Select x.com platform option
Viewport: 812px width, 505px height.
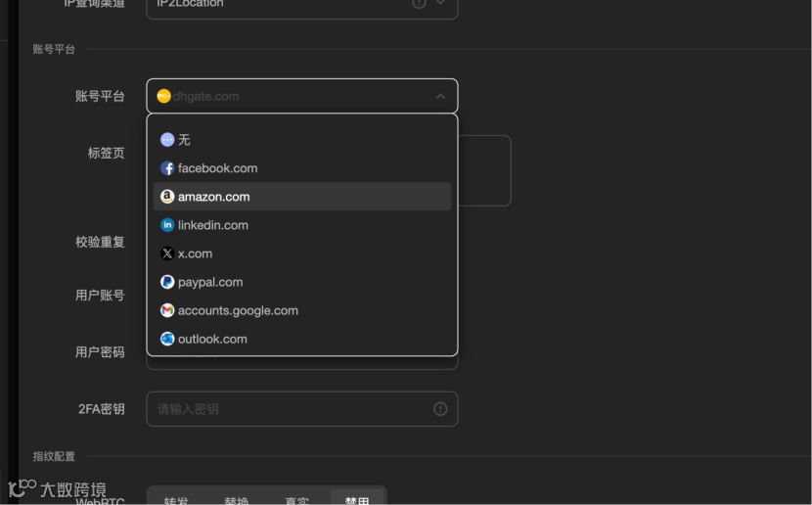point(302,253)
